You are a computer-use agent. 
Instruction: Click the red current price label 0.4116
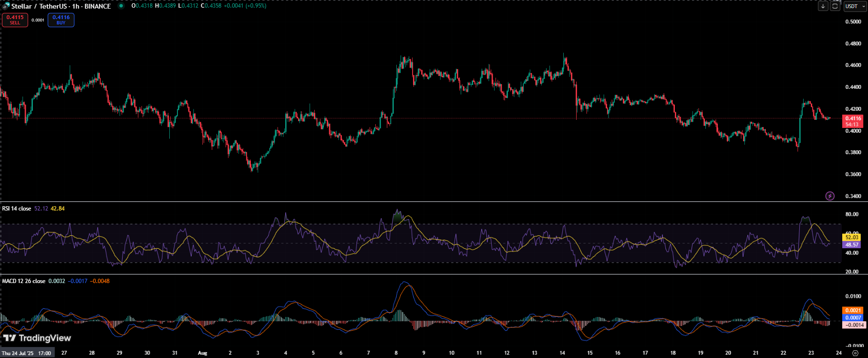[853, 121]
